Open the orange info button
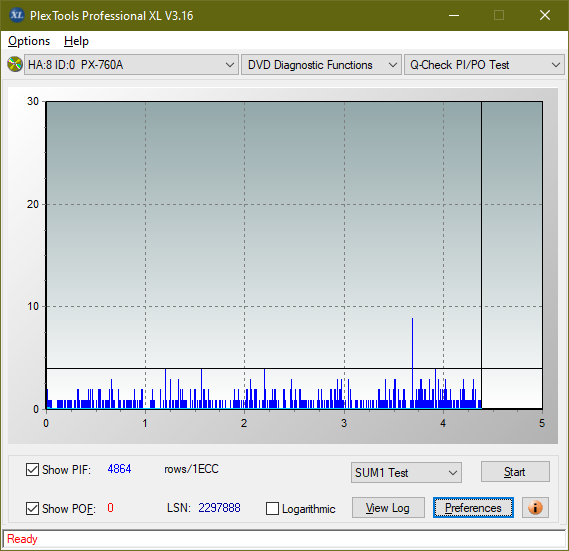 pos(535,507)
